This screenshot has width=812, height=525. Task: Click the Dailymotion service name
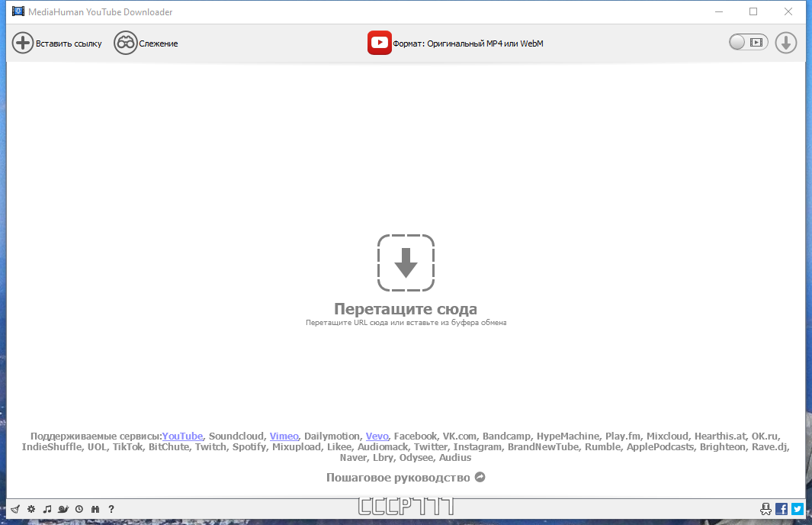(332, 436)
